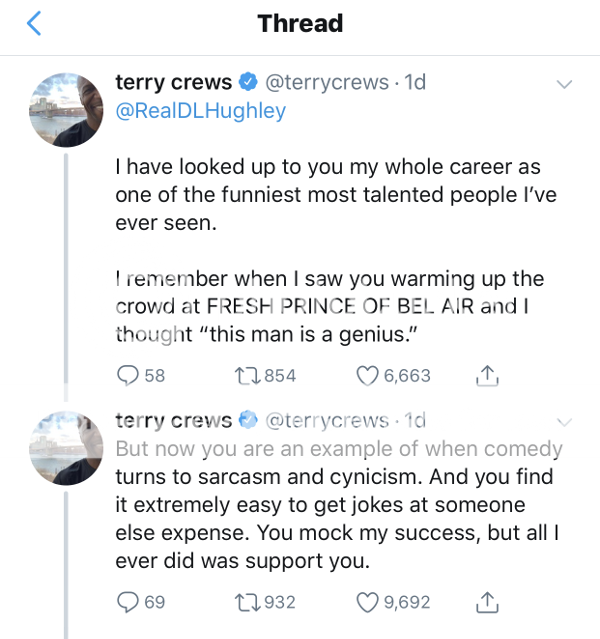Screen dimensions: 600x639
Task: Share the second tweet
Action: click(486, 602)
